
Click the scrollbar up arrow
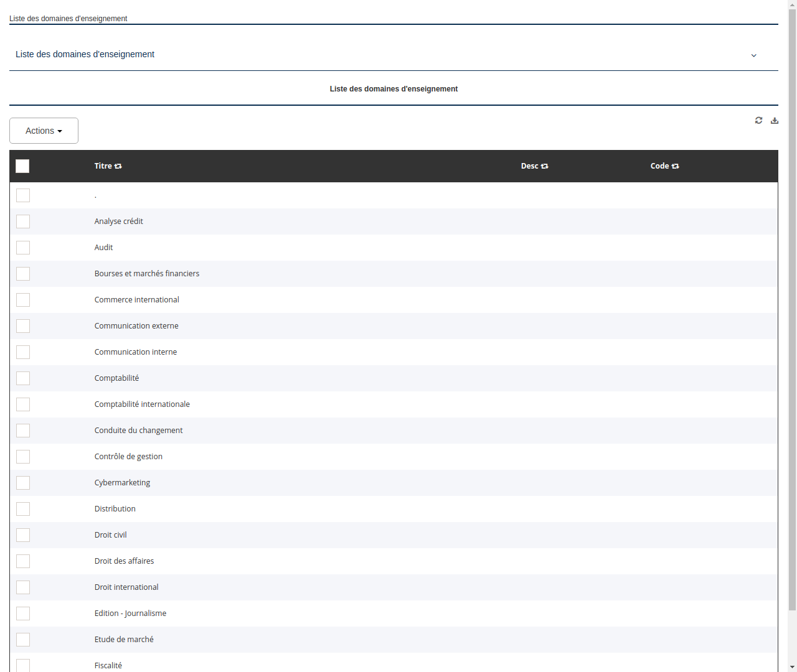792,4
